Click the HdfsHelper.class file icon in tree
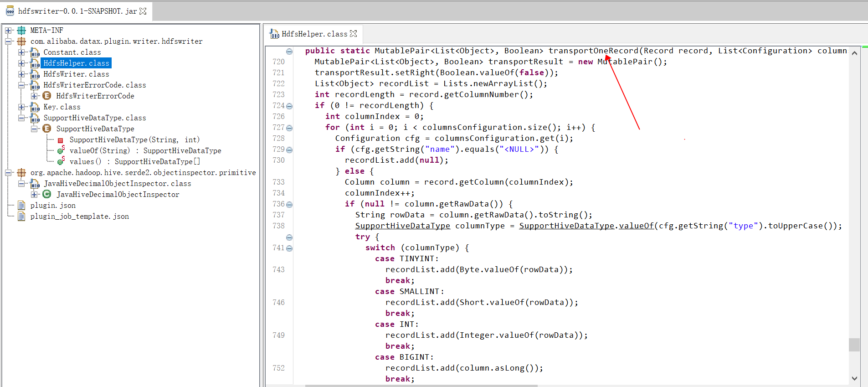868x387 pixels. (x=35, y=63)
